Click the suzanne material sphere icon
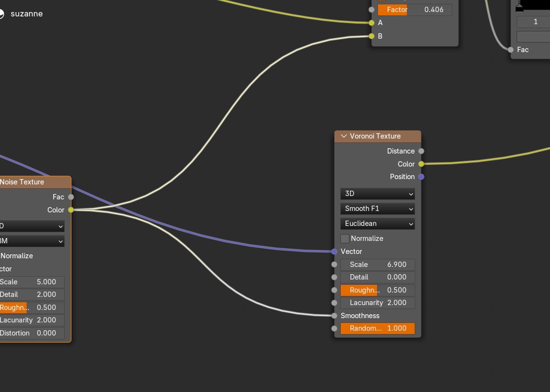The height and width of the screenshot is (392, 550). coord(1,14)
